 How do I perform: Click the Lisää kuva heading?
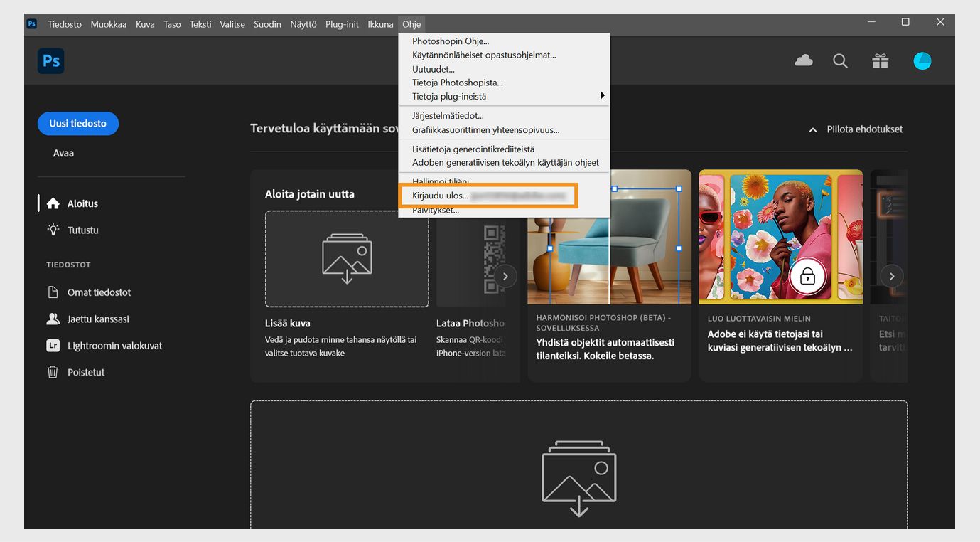click(288, 323)
